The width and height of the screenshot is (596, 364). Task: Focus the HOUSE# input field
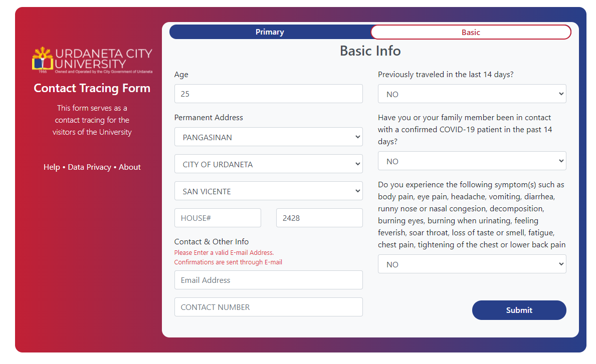coord(218,218)
